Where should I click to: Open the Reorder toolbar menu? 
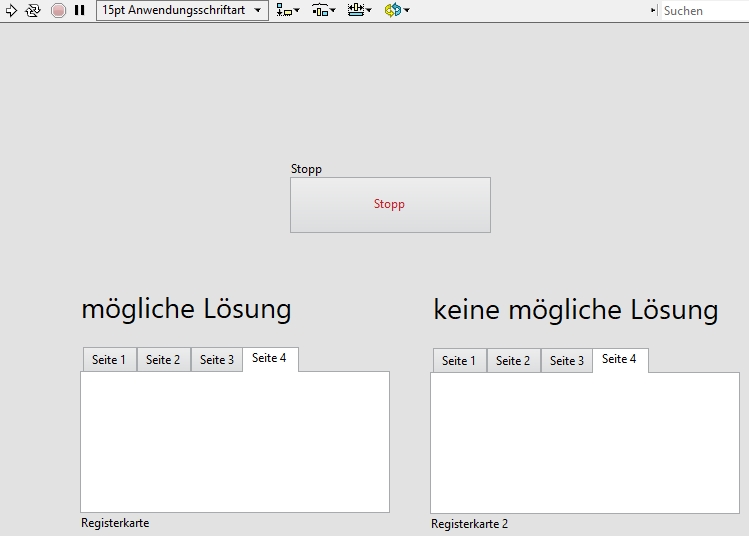tap(396, 10)
